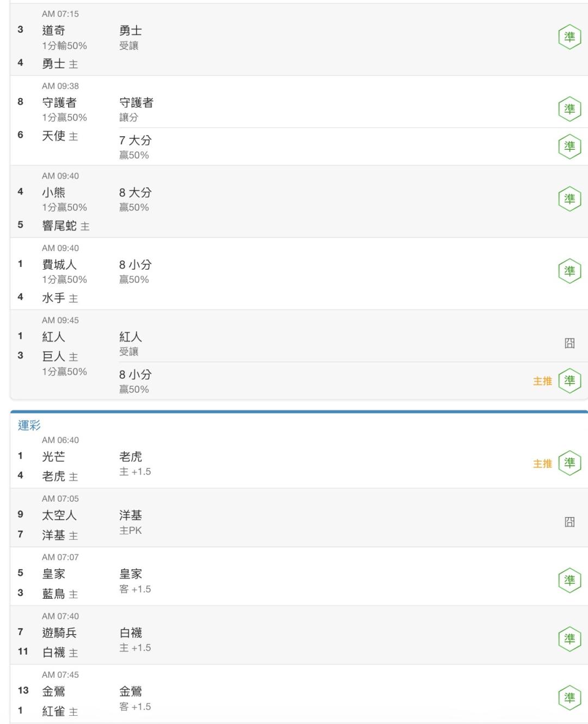Click the 準 hexagon in 費城人 vs 水手 row
This screenshot has height=724, width=588.
tap(569, 271)
